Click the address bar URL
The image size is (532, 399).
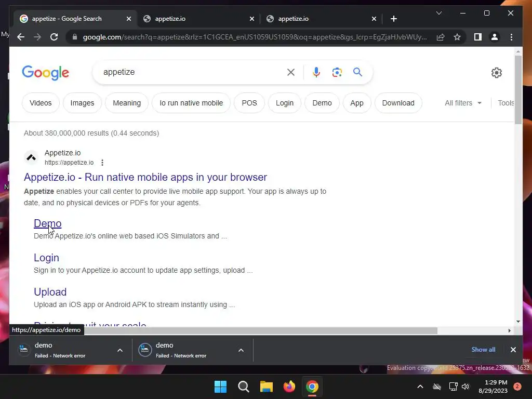(255, 37)
